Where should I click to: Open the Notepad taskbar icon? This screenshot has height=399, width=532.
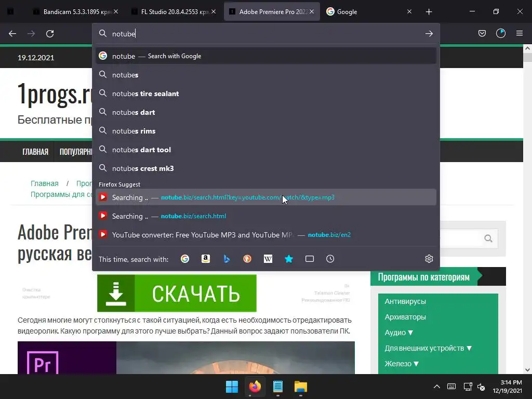click(x=278, y=387)
